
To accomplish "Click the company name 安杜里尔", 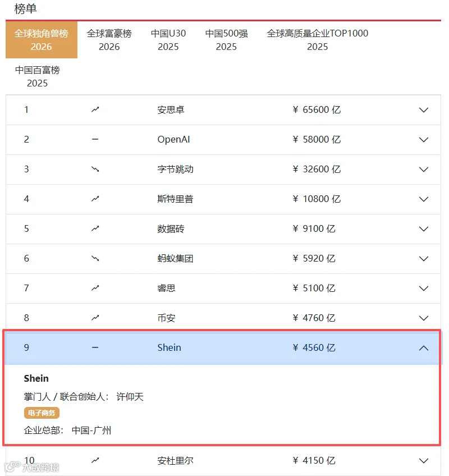I will [176, 460].
